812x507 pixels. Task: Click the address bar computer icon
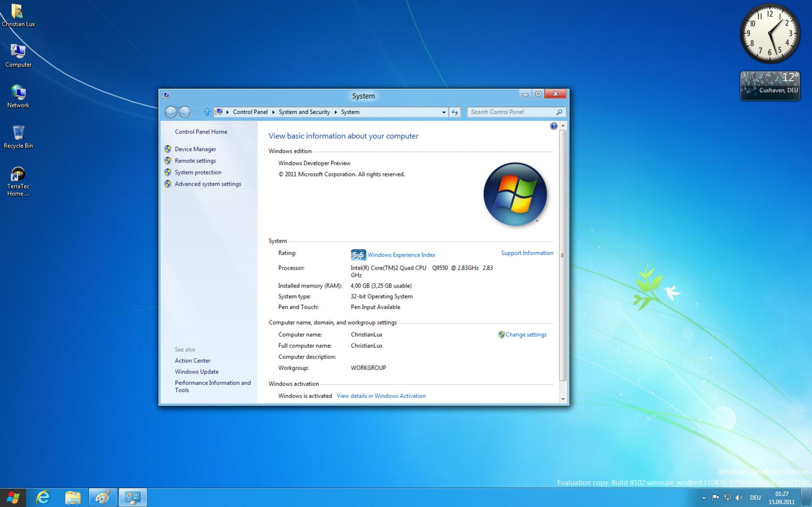[x=219, y=112]
